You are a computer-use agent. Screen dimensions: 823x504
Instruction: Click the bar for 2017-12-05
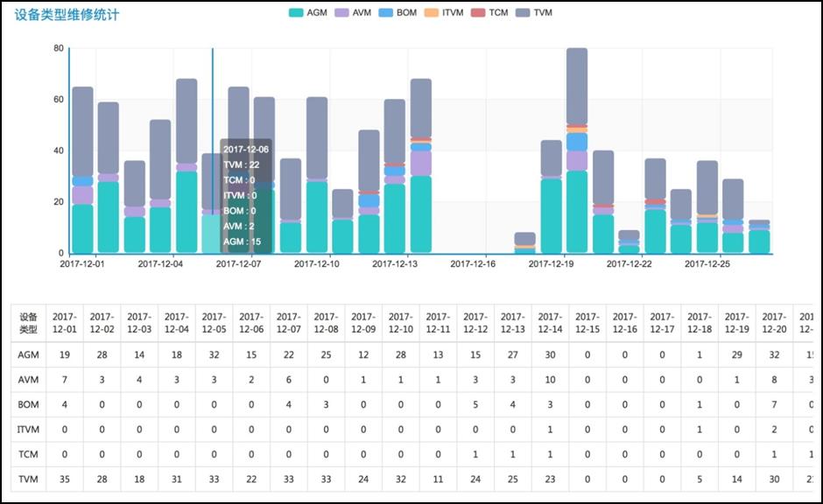coord(186,165)
